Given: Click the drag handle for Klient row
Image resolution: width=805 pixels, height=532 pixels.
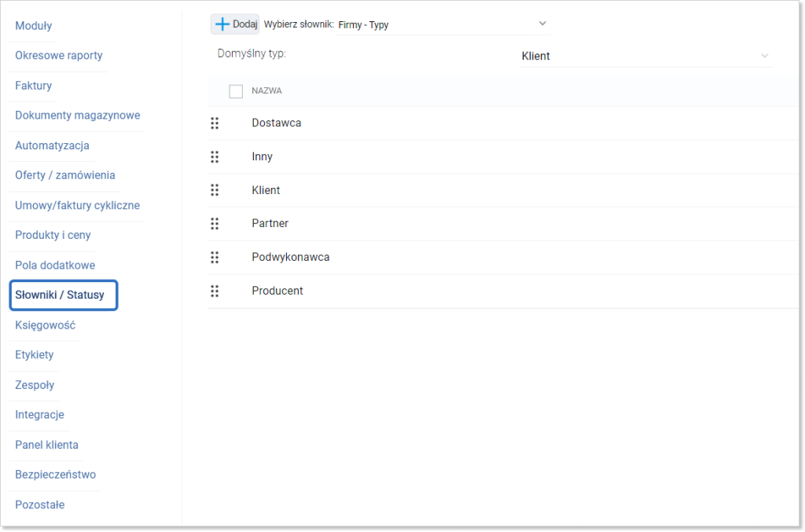Looking at the screenshot, I should tap(215, 190).
